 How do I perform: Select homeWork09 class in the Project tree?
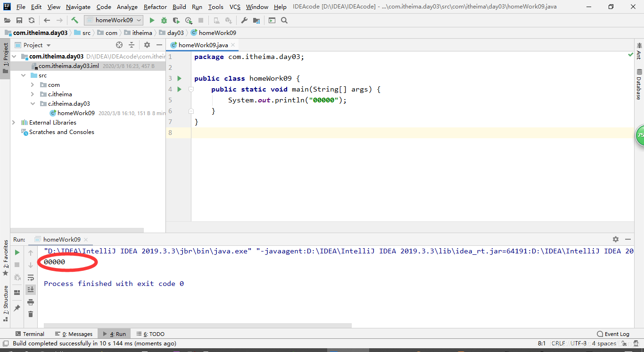click(x=76, y=113)
